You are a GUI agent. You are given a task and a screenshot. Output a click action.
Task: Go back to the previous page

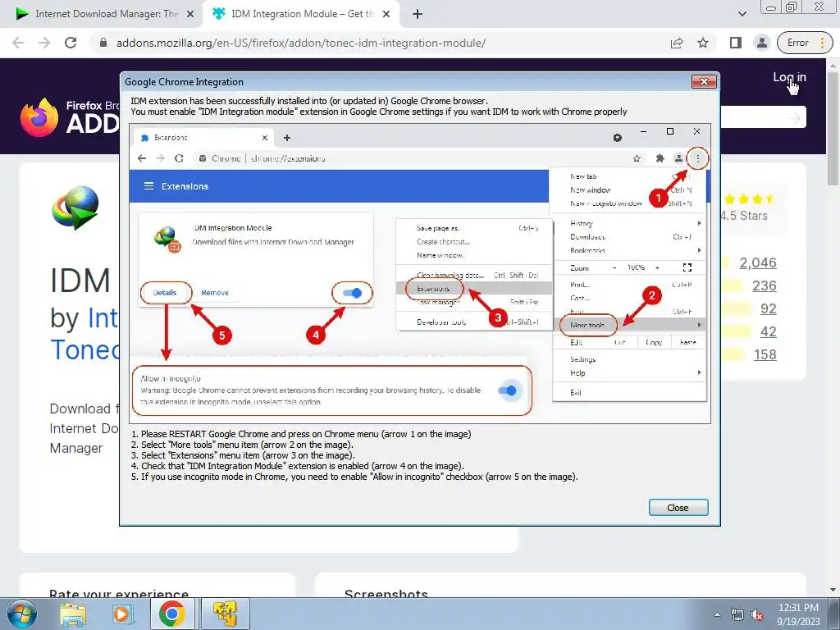pyautogui.click(x=18, y=43)
